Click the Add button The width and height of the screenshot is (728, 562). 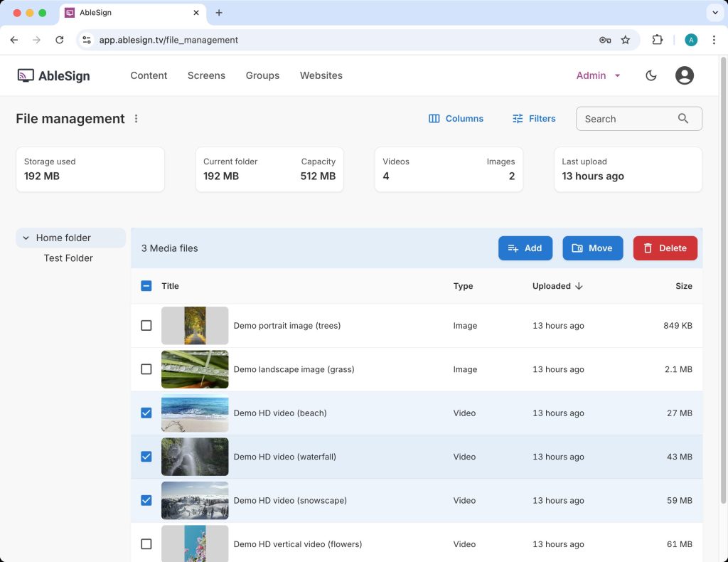525,248
